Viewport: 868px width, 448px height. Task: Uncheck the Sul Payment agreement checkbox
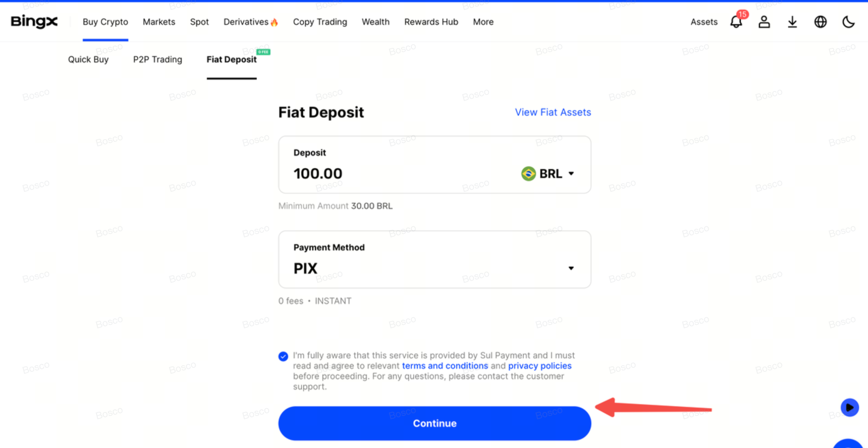coord(283,356)
